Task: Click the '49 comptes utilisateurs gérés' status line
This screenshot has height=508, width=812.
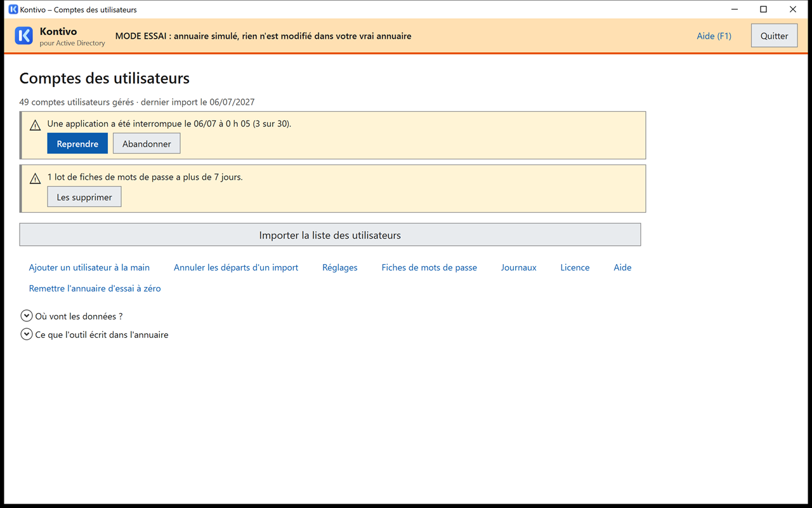Action: (x=137, y=102)
